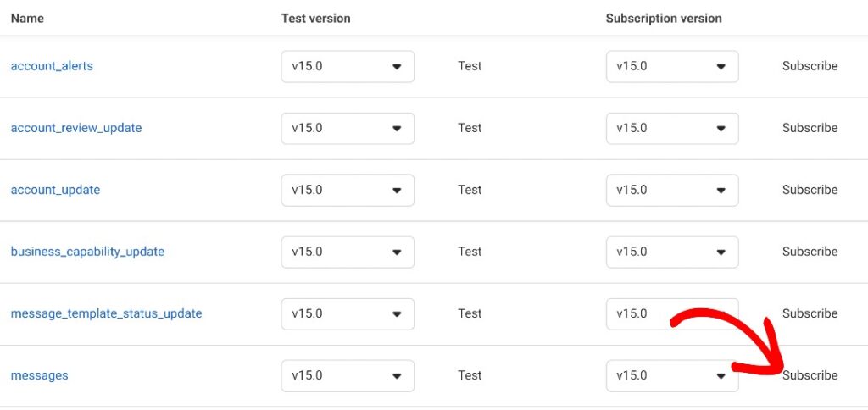Image resolution: width=868 pixels, height=410 pixels.
Task: Click Test for messages row
Action: [470, 375]
